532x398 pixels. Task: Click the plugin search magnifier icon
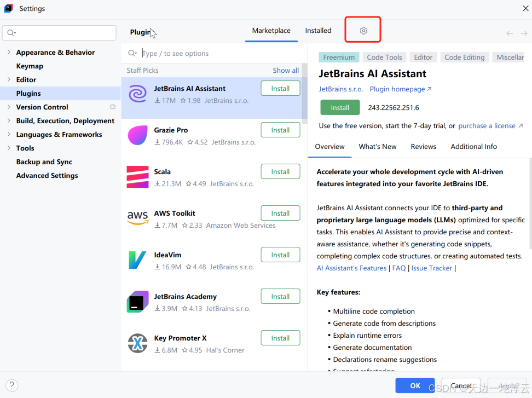click(x=132, y=53)
